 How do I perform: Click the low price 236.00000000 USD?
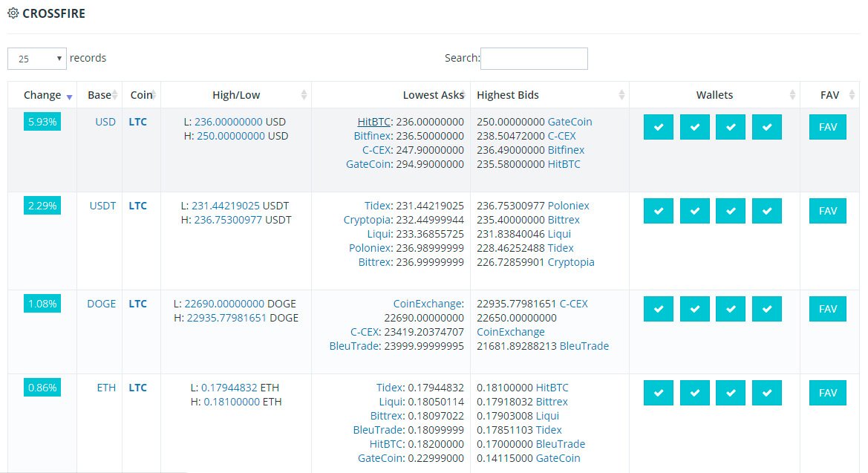(x=228, y=122)
